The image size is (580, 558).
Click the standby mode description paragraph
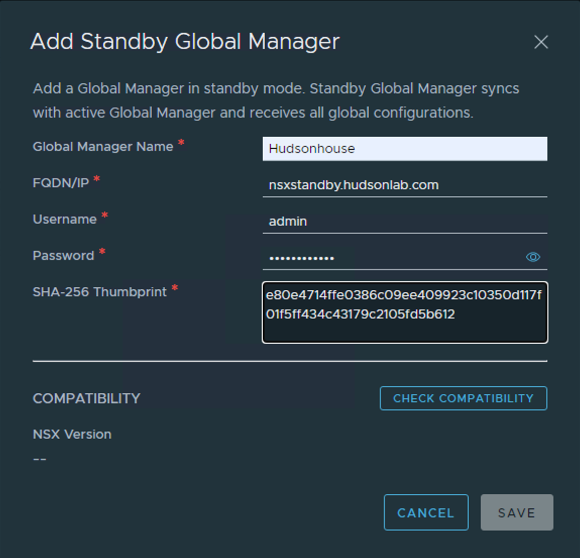(276, 101)
